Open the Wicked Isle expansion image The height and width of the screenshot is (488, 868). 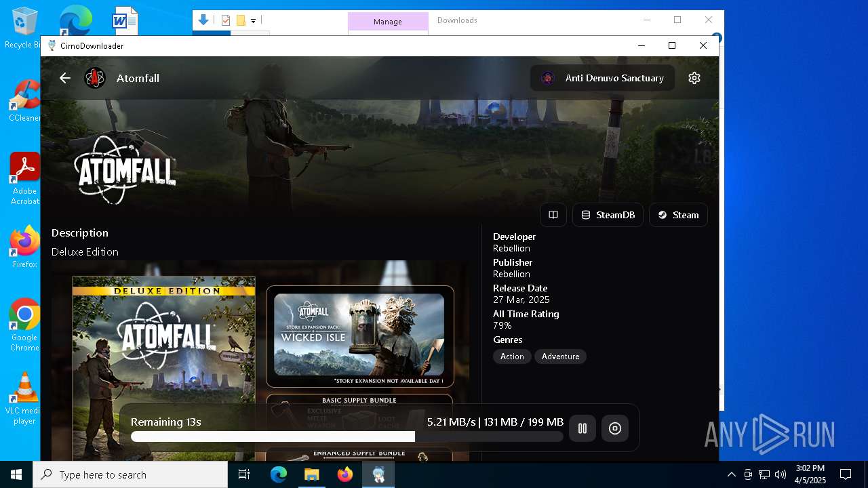pos(359,336)
